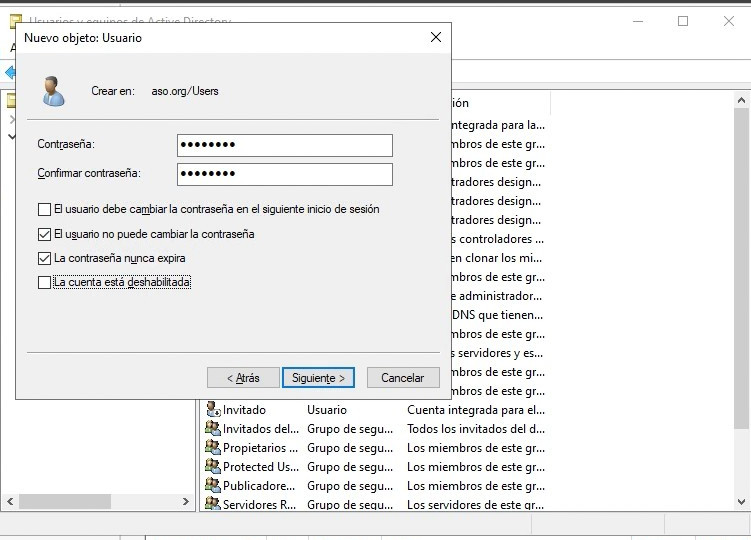Click the Siguiente button
Image resolution: width=751 pixels, height=540 pixels.
[318, 377]
